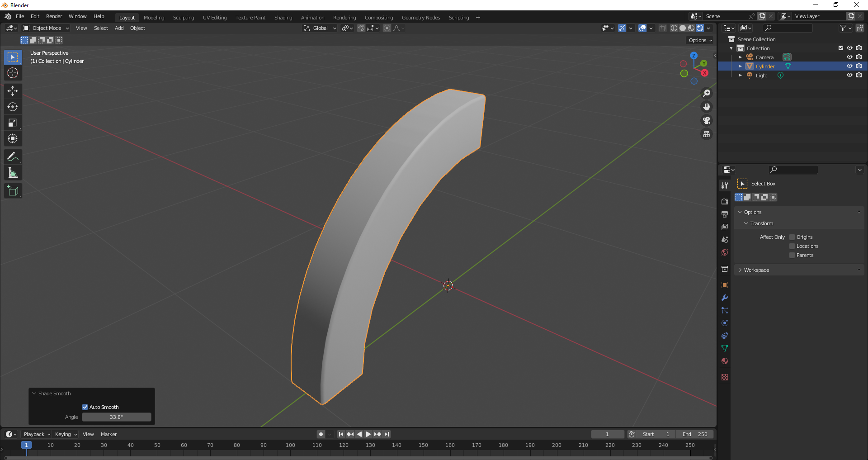The height and width of the screenshot is (460, 868).
Task: Expand the Workspace panel
Action: tap(756, 270)
